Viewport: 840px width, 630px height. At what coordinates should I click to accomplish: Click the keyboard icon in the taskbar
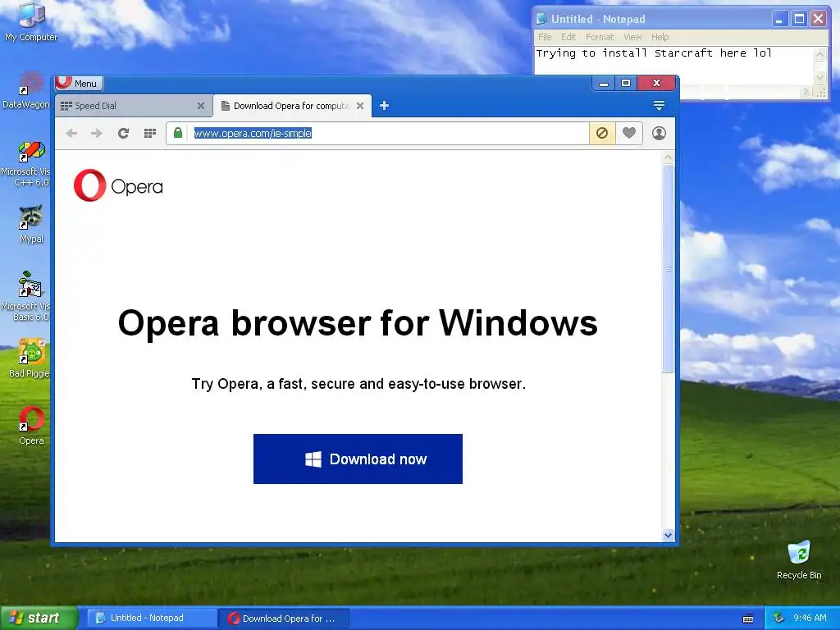748,619
